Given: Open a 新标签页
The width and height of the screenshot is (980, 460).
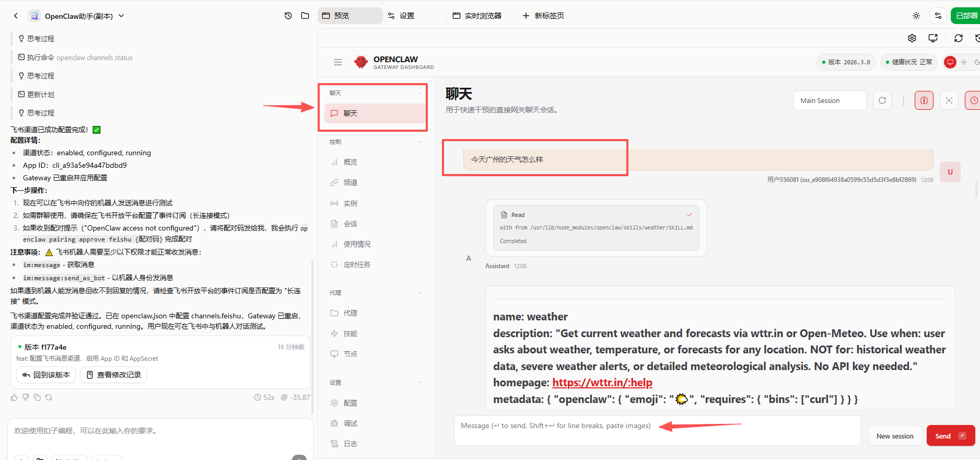Looking at the screenshot, I should click(543, 16).
